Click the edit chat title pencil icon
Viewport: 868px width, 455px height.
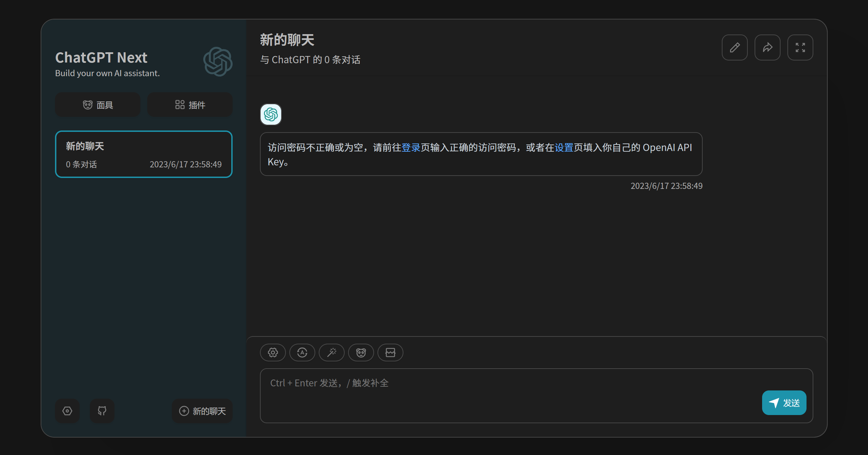[x=734, y=47]
